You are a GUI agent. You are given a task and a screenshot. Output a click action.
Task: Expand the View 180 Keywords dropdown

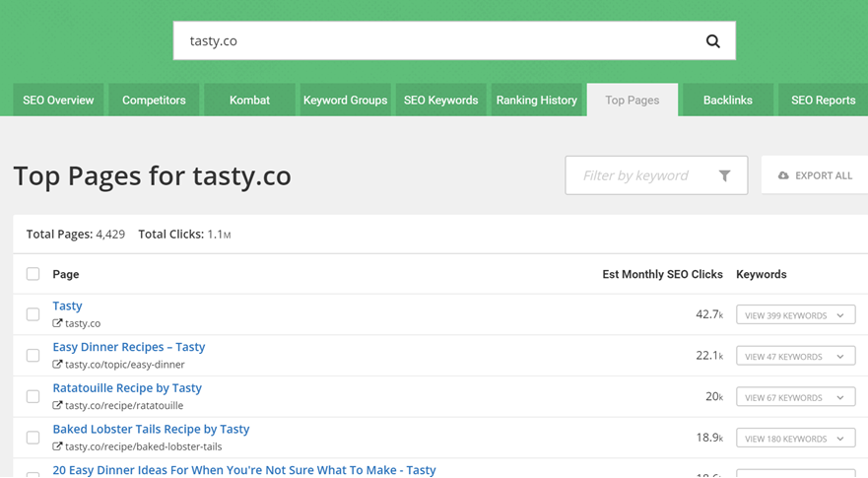795,438
